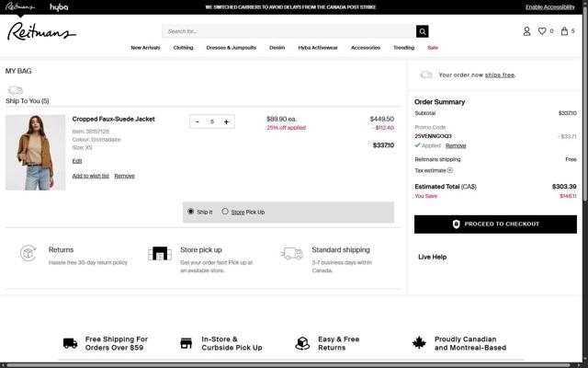Click the Reitmans script logo in top black bar
Viewport: 588px width, 368px height.
[x=20, y=6]
